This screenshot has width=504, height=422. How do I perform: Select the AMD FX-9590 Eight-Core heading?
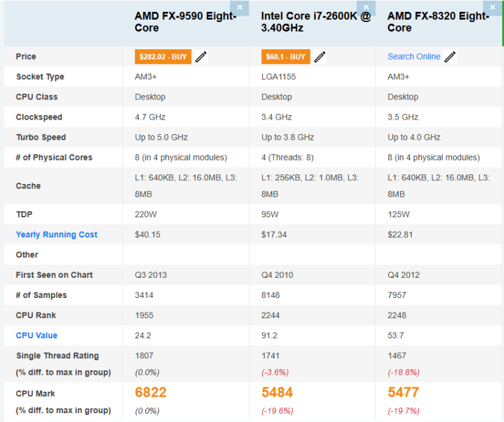pyautogui.click(x=185, y=22)
